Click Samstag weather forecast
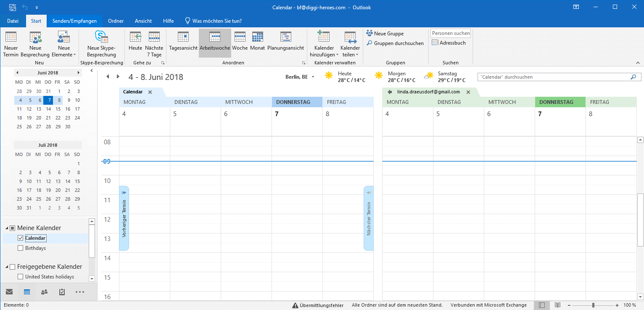Image resolution: width=644 pixels, height=310 pixels. tap(445, 77)
